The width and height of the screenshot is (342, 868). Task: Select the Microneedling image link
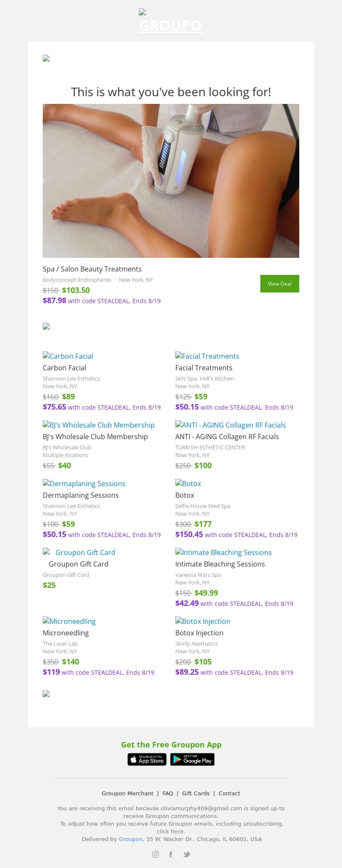(69, 621)
